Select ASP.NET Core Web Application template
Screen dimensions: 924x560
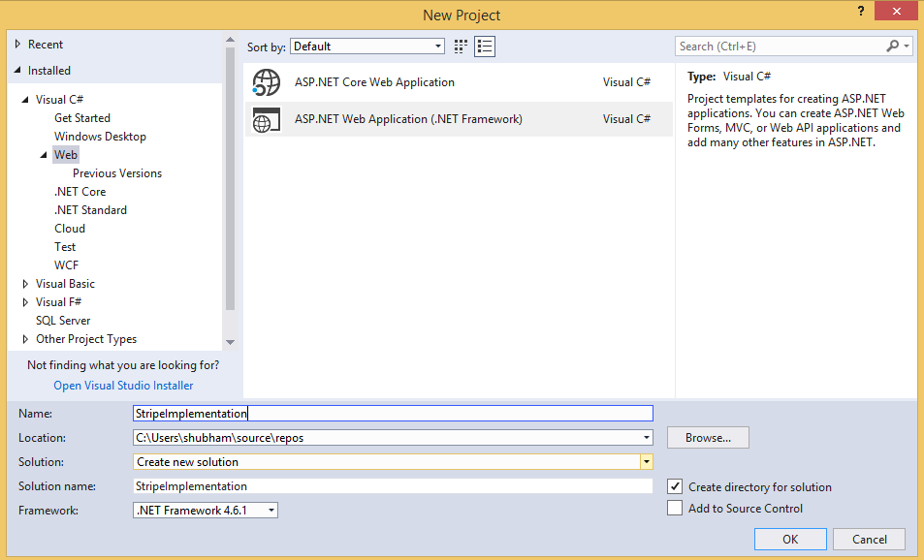[459, 82]
